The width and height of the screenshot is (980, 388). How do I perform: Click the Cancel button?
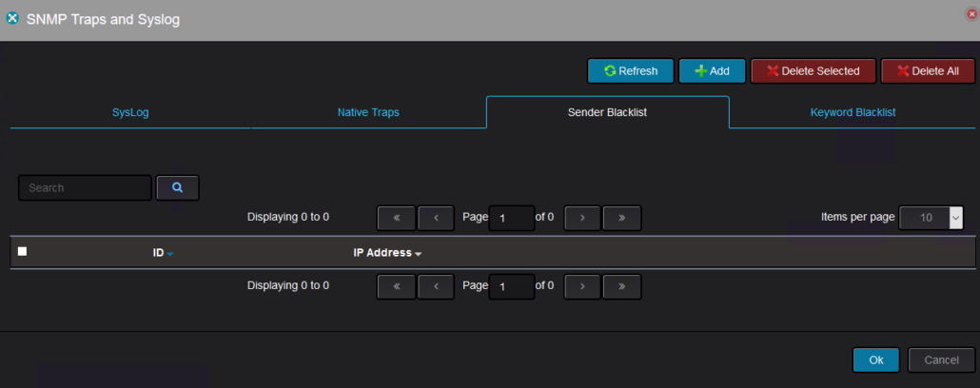pyautogui.click(x=941, y=360)
